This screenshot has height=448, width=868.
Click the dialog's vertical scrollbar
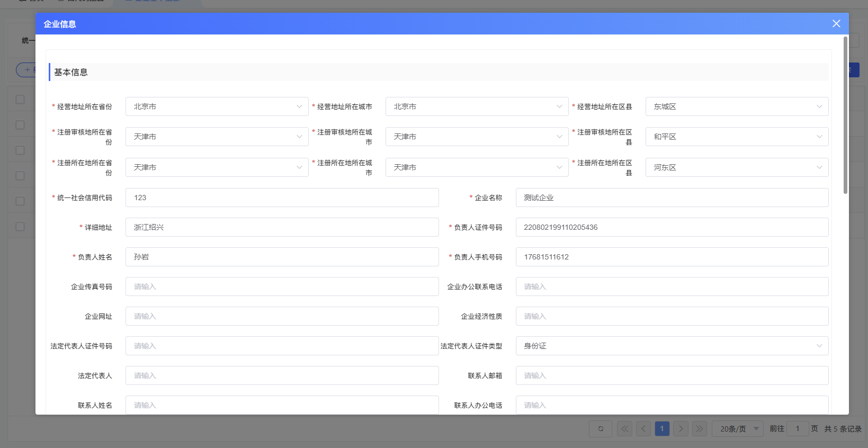click(845, 115)
